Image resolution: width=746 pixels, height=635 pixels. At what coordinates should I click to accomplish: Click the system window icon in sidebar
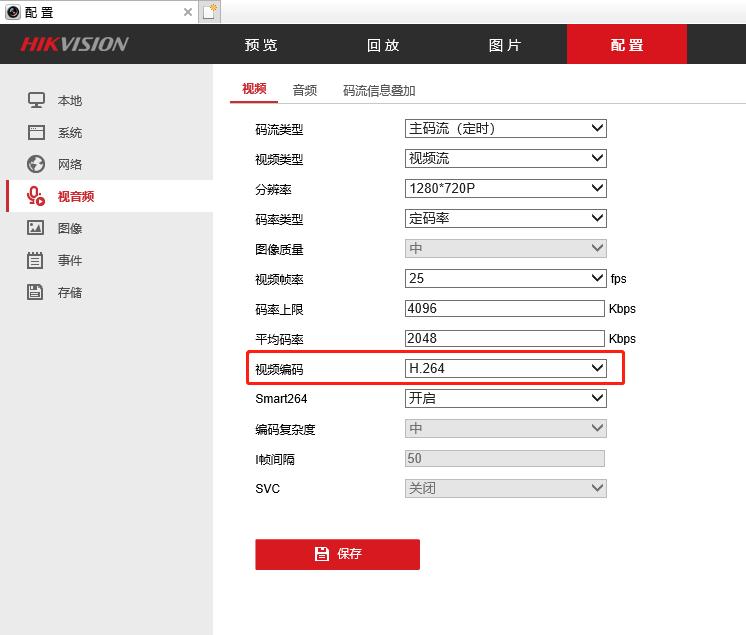(x=36, y=132)
